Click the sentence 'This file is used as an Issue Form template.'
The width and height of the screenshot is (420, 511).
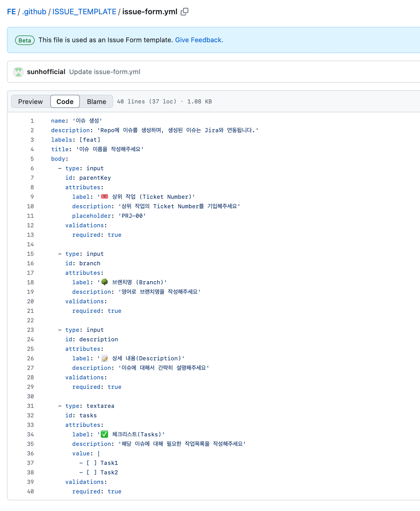click(106, 40)
